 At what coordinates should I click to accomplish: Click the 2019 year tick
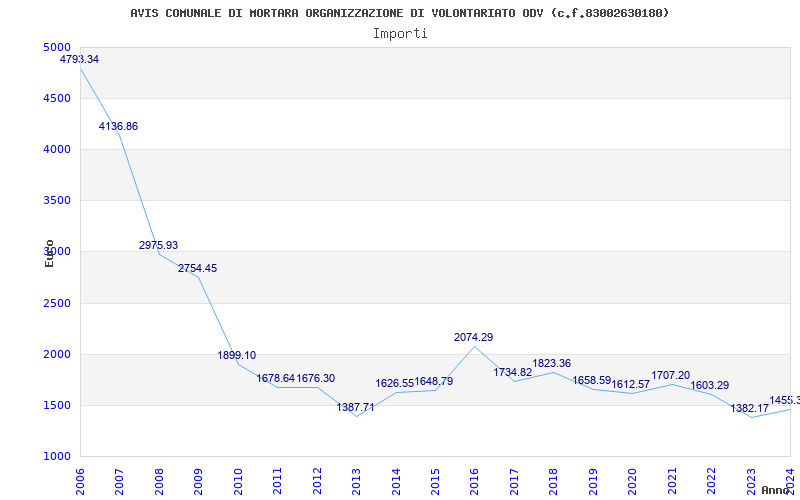[593, 481]
